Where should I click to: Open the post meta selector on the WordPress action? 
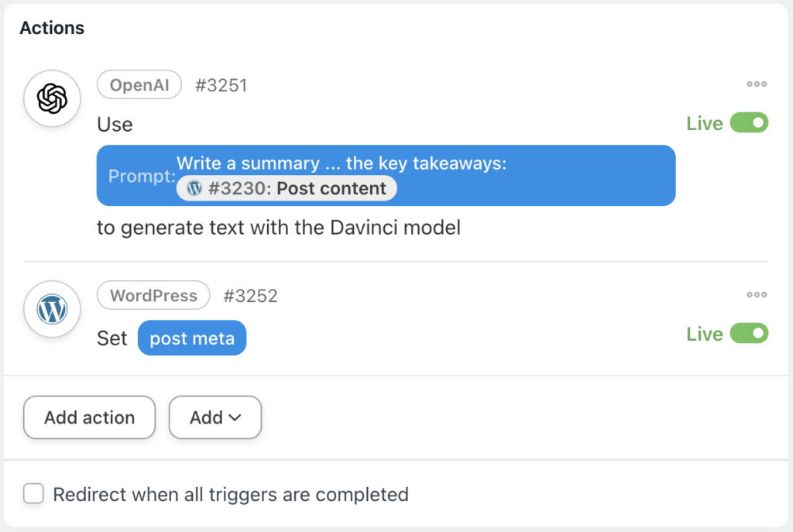click(191, 338)
